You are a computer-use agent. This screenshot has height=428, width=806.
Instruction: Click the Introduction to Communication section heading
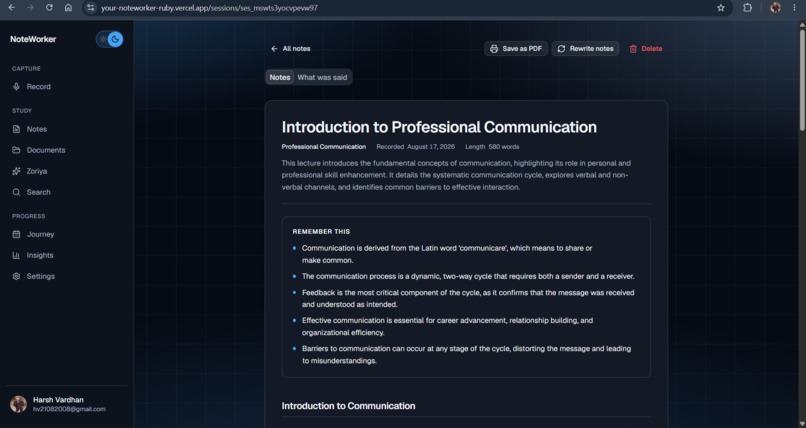[x=349, y=406]
